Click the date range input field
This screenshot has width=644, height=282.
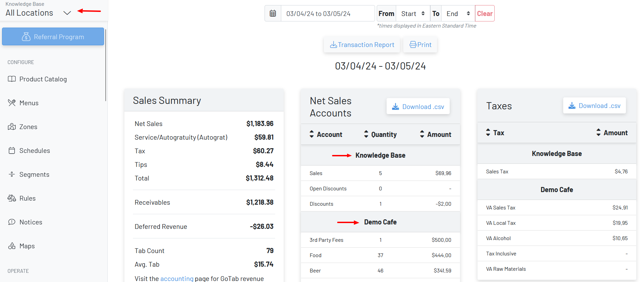coord(327,14)
